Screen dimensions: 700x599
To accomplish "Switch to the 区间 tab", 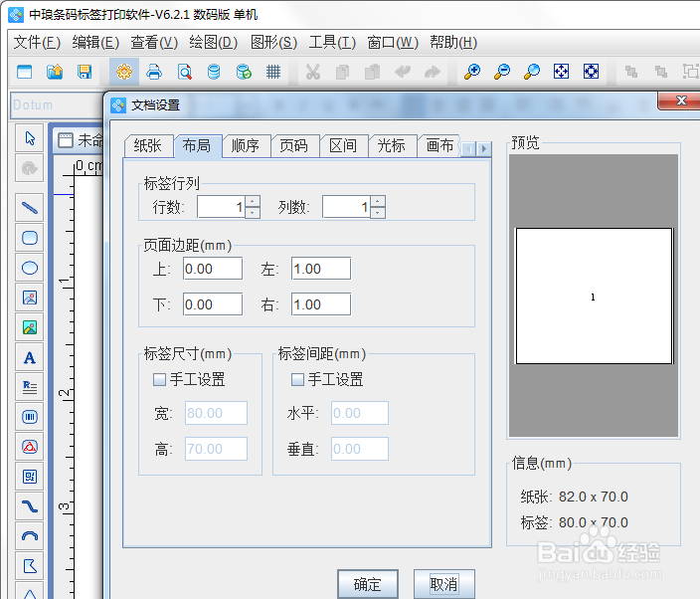I will pos(343,145).
